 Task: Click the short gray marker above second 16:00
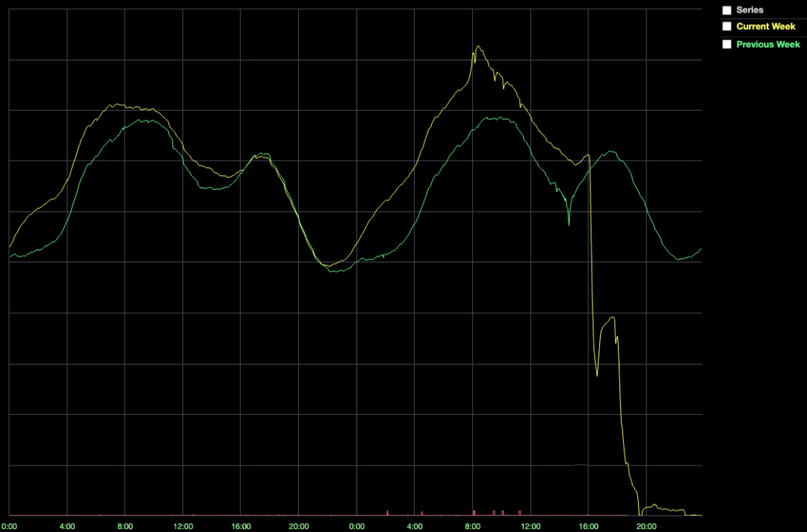point(581,465)
